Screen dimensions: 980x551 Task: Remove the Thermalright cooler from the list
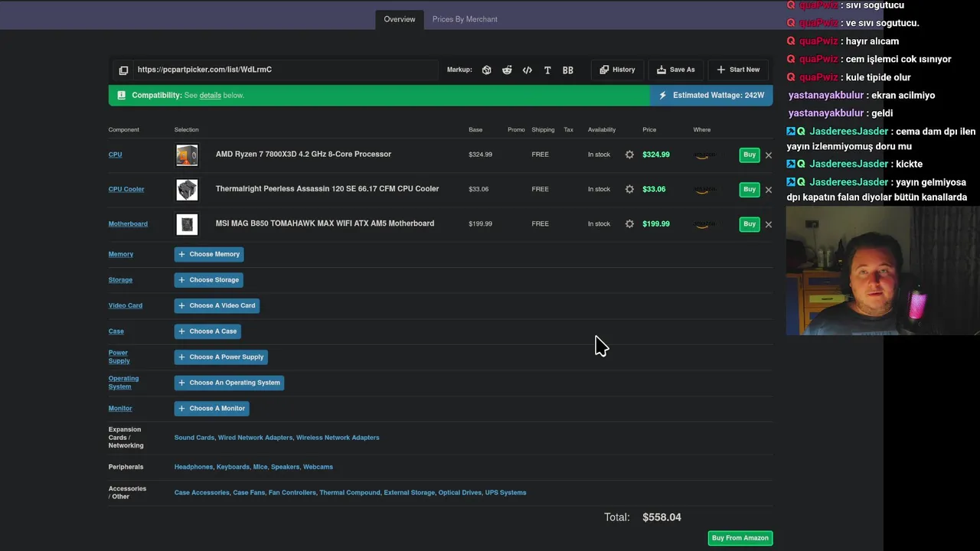tap(769, 190)
